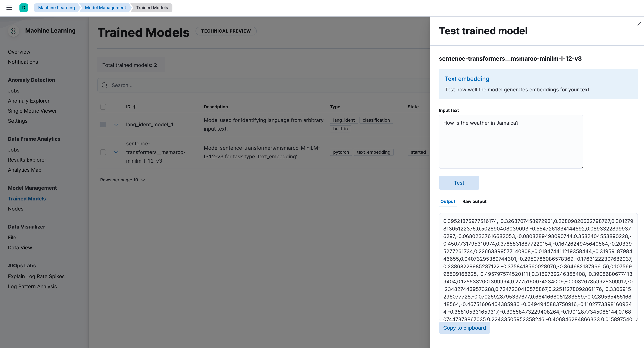Click the D space avatar icon
Image resolution: width=644 pixels, height=348 pixels.
24,8
